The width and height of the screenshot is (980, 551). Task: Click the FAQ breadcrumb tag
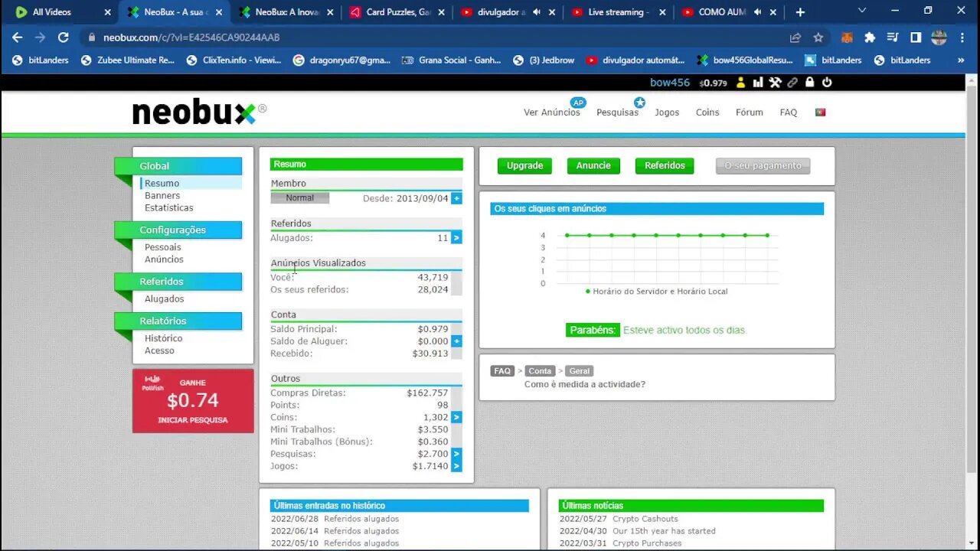502,371
